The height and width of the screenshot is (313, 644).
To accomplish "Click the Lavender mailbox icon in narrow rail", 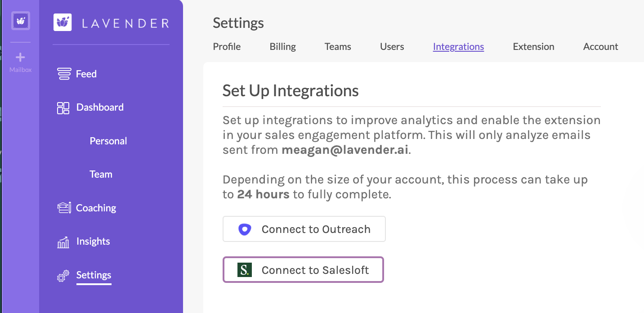I will tap(21, 21).
